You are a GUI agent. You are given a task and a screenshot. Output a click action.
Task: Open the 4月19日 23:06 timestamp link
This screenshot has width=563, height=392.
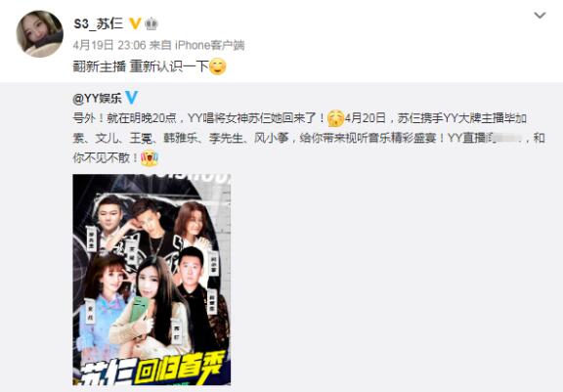[x=109, y=45]
